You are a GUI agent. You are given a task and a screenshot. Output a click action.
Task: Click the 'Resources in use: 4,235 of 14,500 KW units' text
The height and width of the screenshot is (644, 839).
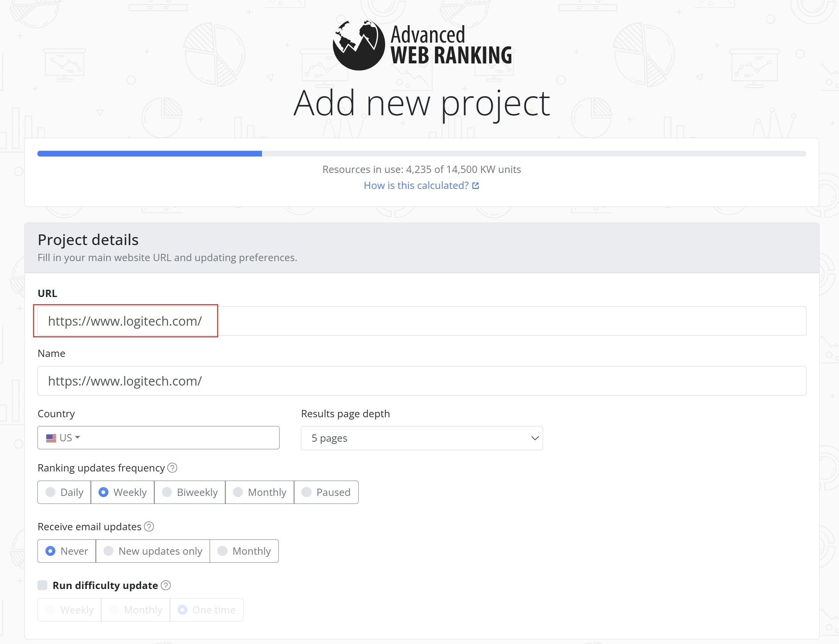click(x=422, y=169)
